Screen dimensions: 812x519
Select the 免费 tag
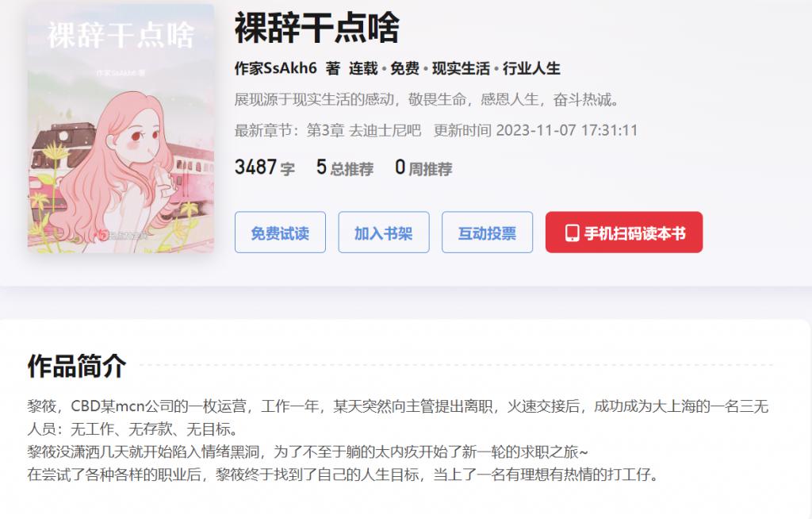(x=404, y=68)
